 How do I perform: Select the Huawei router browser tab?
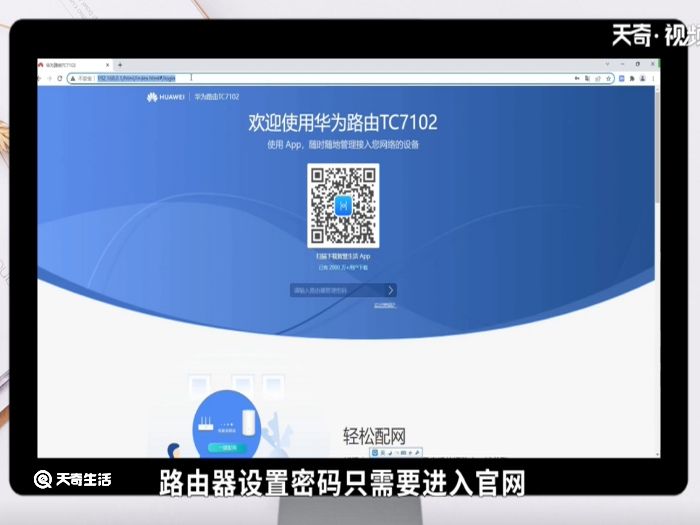(74, 65)
